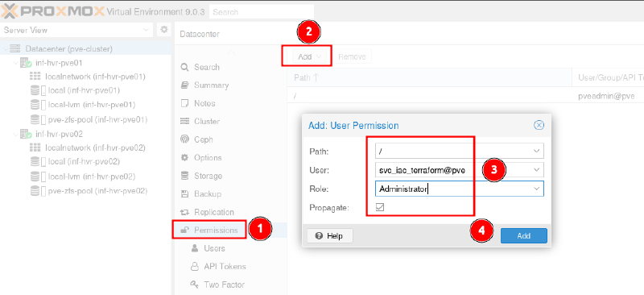644x295 pixels.
Task: Toggle the Propagate checkbox
Action: tap(380, 207)
